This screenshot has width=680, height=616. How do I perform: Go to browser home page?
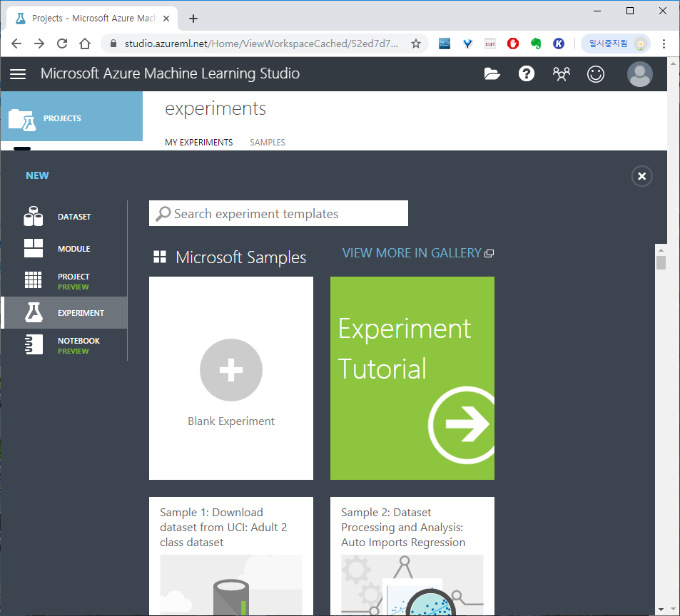click(85, 43)
